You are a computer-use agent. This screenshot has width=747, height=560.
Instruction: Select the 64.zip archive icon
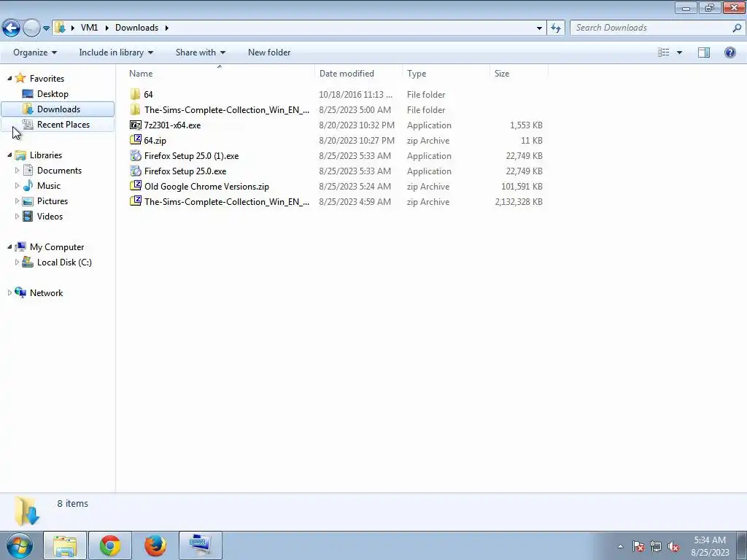point(135,140)
